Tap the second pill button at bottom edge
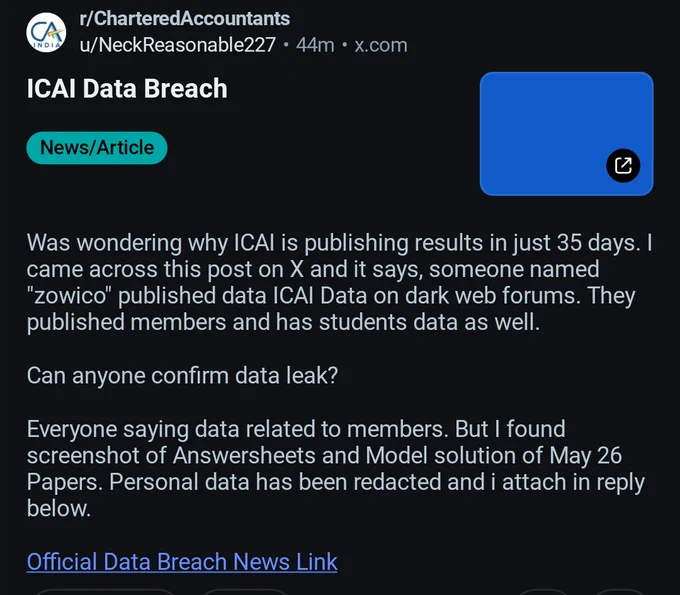680x595 pixels. click(x=245, y=592)
